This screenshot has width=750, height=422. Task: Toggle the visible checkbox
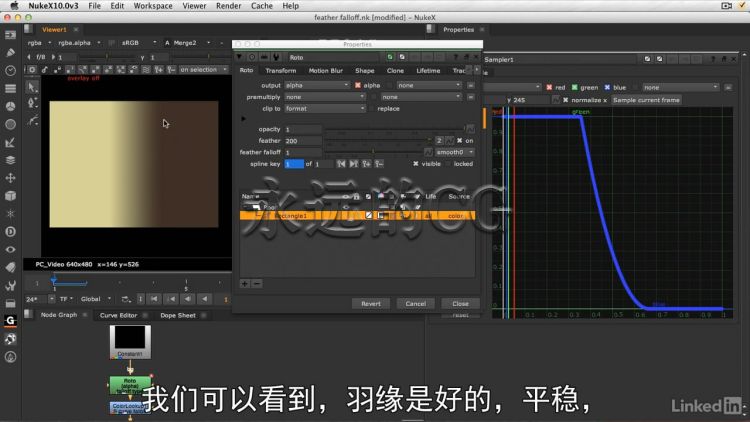tap(416, 164)
